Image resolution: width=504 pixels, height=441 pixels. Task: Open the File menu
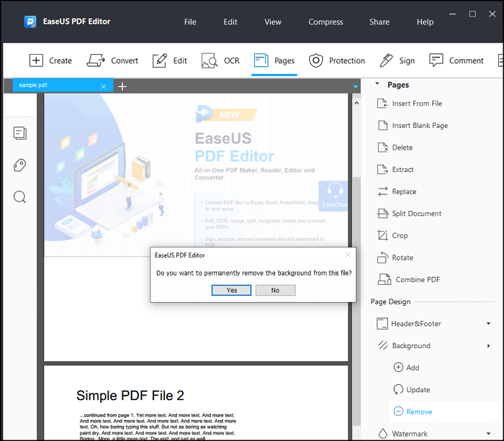tap(190, 22)
